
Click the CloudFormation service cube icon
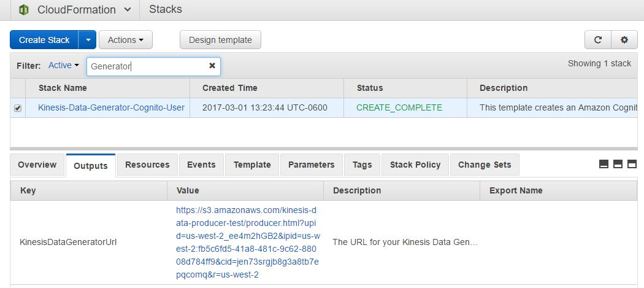pyautogui.click(x=24, y=9)
